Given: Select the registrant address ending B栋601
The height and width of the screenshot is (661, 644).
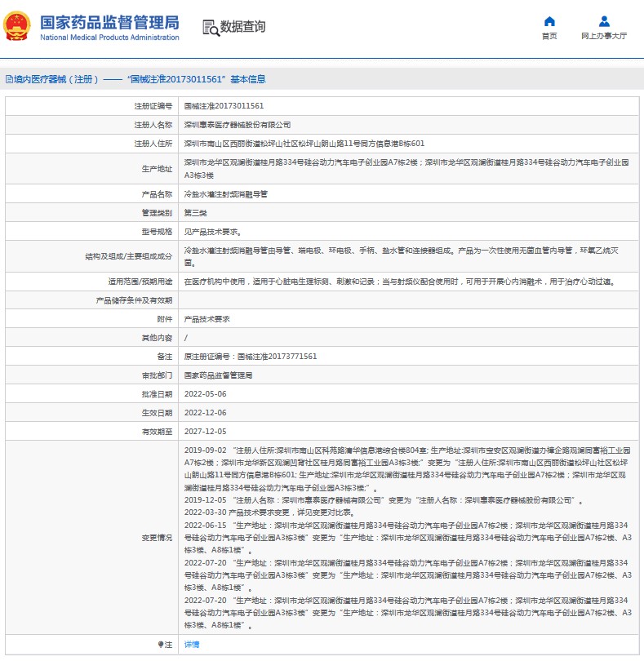Looking at the screenshot, I should [304, 144].
